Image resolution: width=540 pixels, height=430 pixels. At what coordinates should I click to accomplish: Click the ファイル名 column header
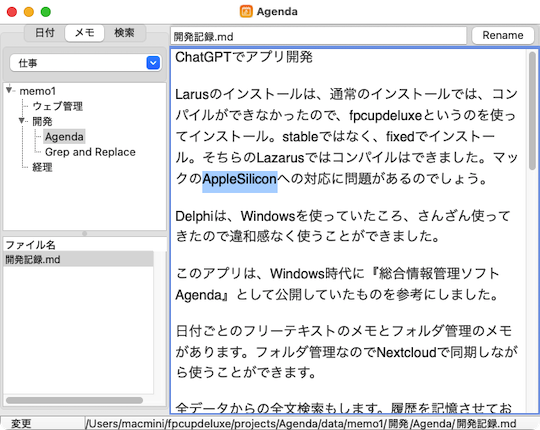pyautogui.click(x=85, y=244)
